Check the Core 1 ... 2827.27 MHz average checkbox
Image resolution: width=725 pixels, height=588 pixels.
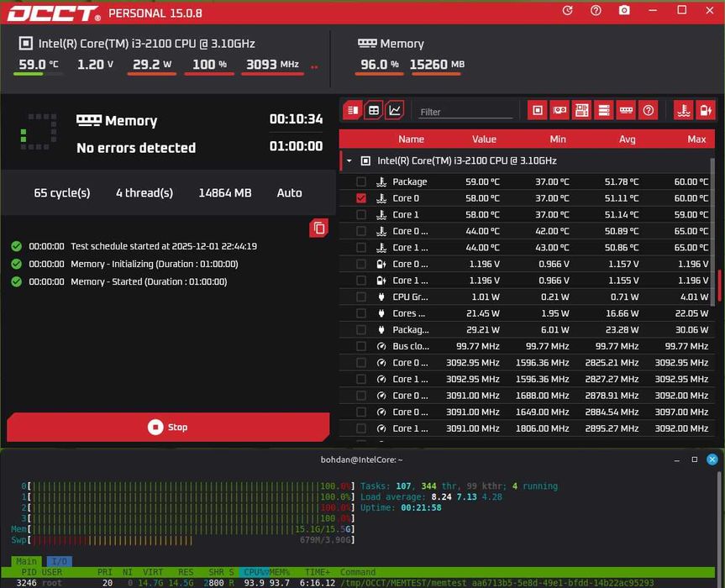click(x=361, y=380)
